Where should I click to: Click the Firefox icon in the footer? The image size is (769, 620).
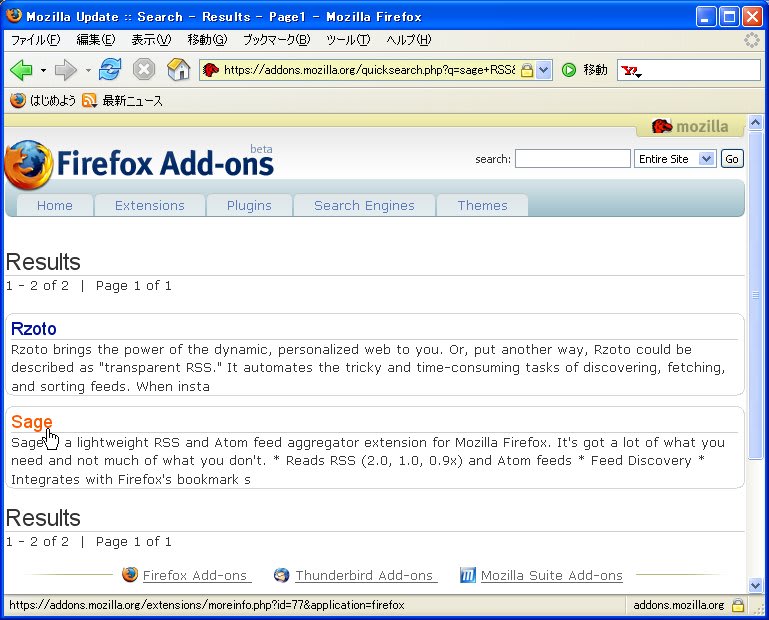coord(130,574)
